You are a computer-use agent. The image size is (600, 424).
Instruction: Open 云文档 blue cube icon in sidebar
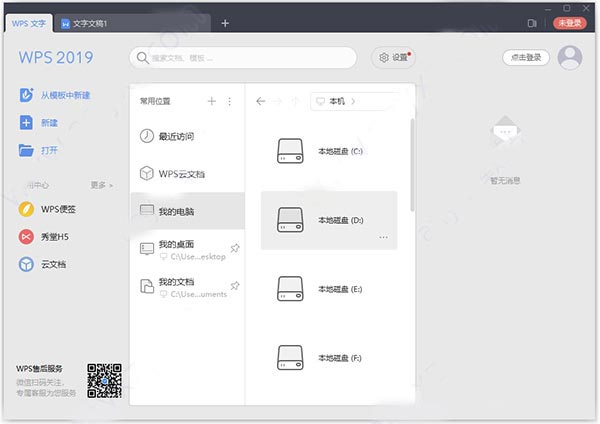[x=26, y=264]
